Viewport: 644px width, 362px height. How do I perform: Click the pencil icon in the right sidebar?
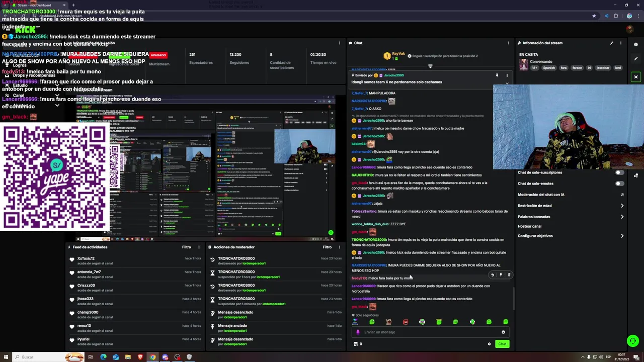(x=636, y=59)
